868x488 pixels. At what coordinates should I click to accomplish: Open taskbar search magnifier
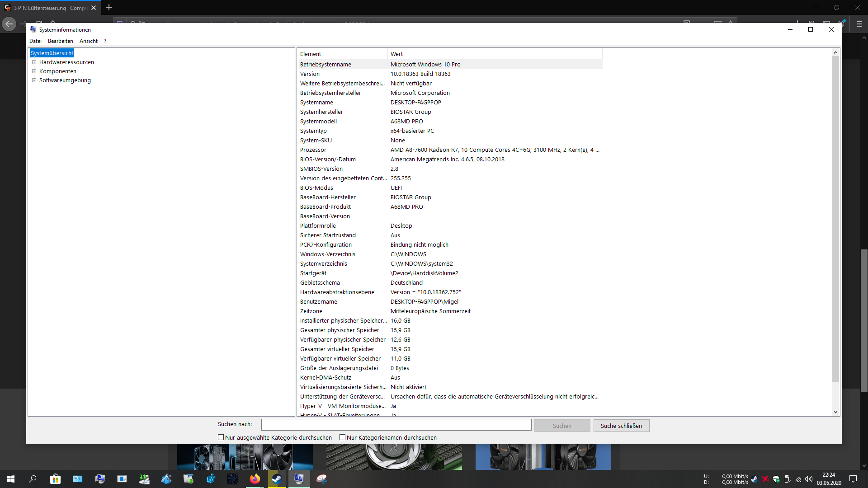pyautogui.click(x=33, y=479)
